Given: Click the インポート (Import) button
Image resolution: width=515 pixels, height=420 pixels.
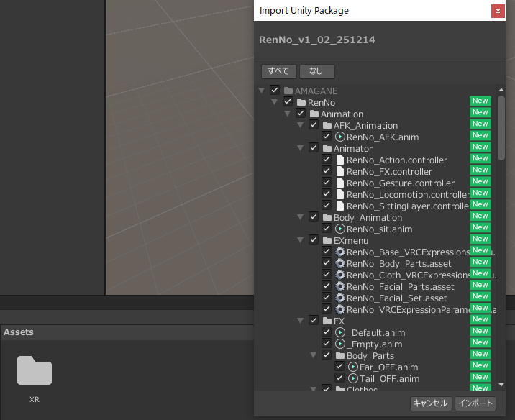Looking at the screenshot, I should click(x=475, y=403).
